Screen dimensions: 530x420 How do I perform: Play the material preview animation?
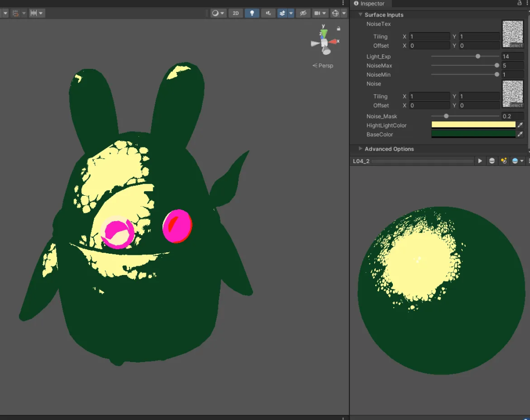tap(480, 161)
